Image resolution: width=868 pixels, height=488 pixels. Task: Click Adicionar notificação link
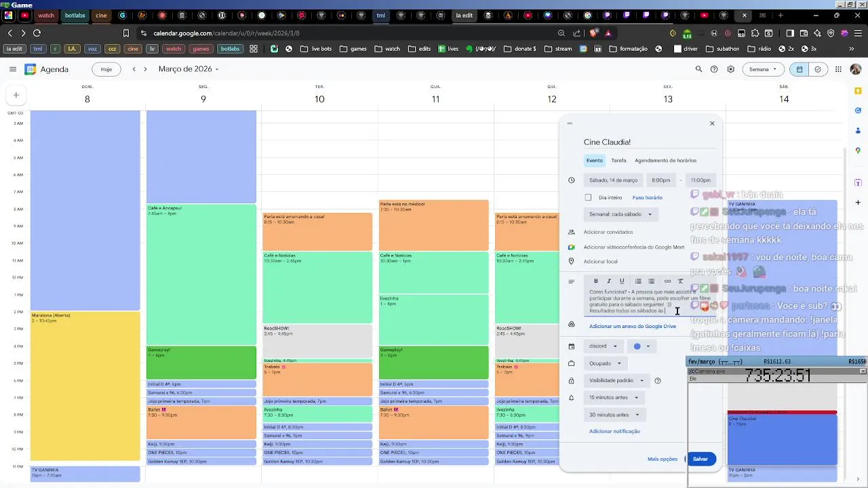[x=614, y=431]
